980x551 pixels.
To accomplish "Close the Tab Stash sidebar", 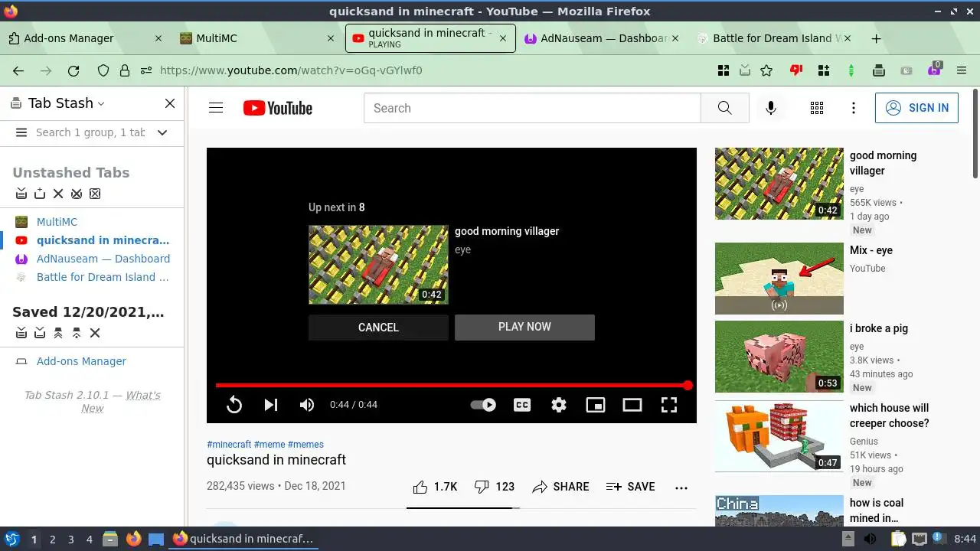I will [x=170, y=103].
